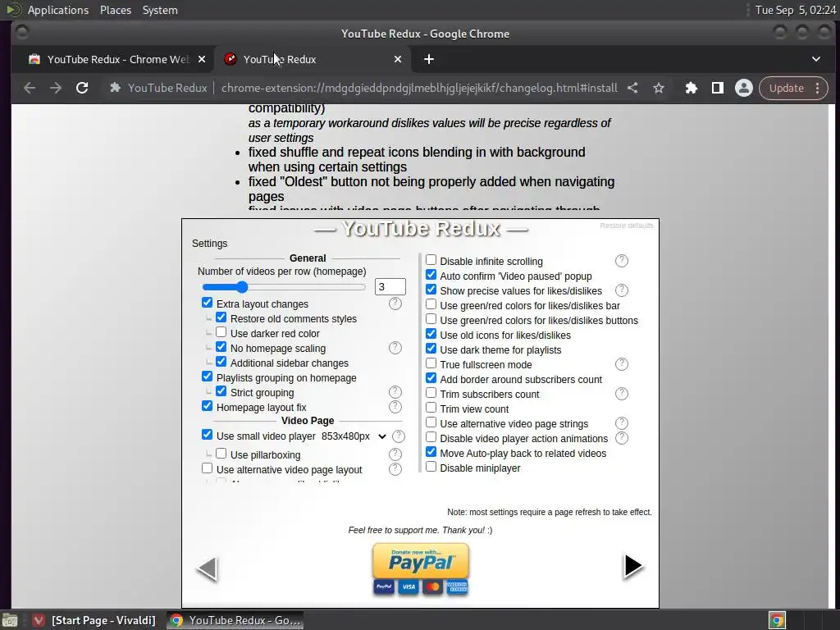
Task: Click the videos per row number field
Action: [x=390, y=286]
